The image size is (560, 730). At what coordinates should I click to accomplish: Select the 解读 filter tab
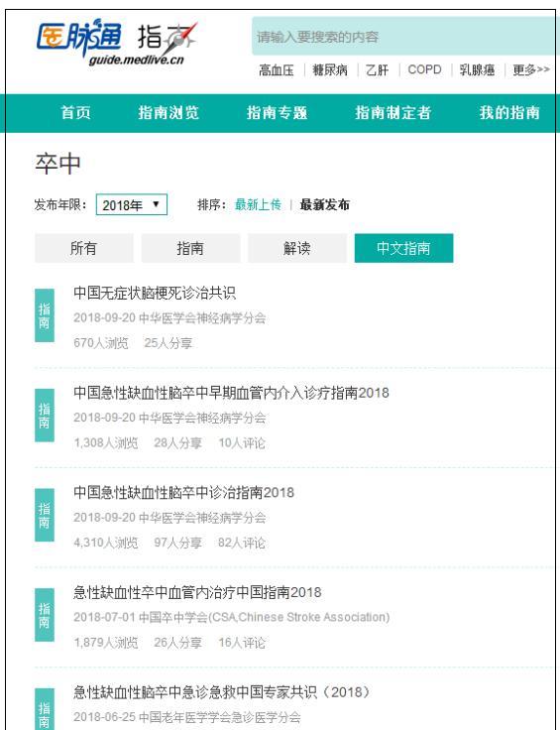(x=296, y=248)
